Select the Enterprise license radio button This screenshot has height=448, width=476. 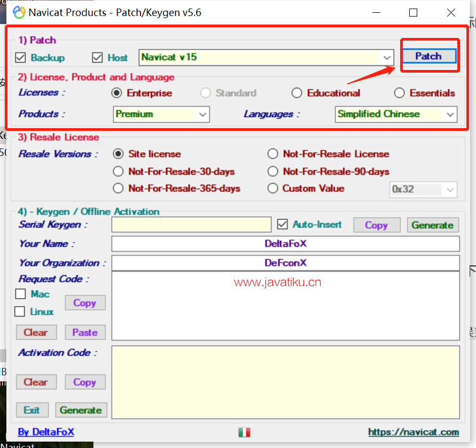(116, 93)
